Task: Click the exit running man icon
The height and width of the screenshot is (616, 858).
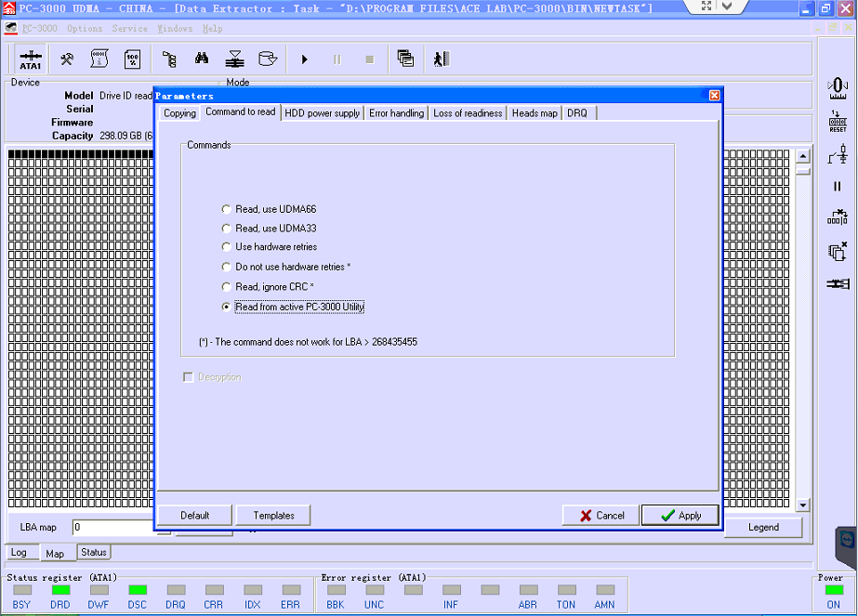Action: point(441,59)
